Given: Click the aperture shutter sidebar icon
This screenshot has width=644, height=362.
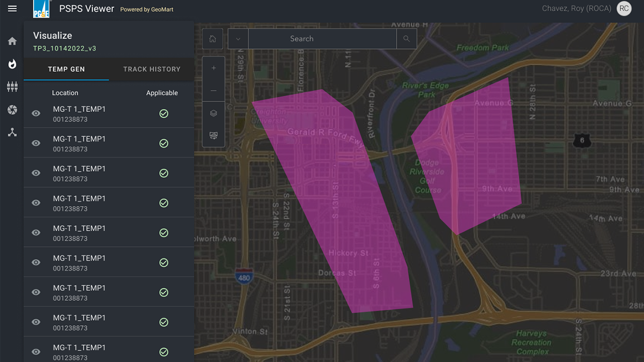Looking at the screenshot, I should [x=12, y=110].
